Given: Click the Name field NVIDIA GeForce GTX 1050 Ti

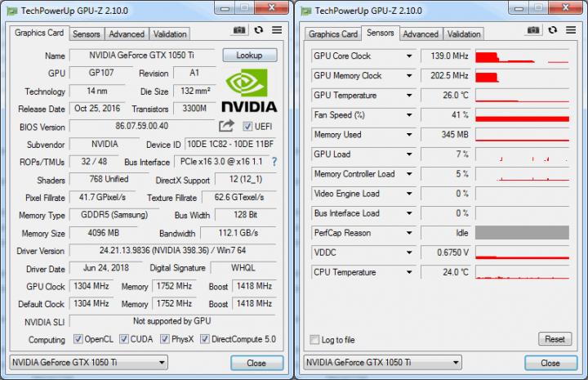Looking at the screenshot, I should [x=142, y=55].
